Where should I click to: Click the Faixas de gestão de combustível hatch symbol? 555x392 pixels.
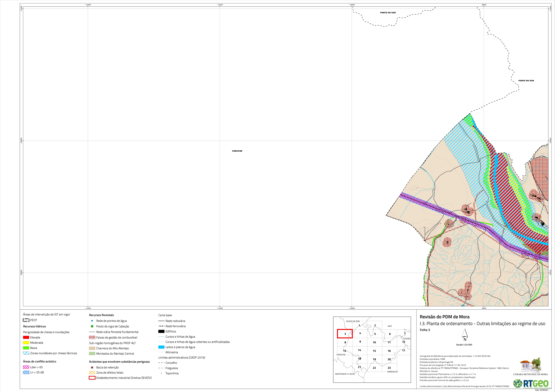click(x=92, y=338)
